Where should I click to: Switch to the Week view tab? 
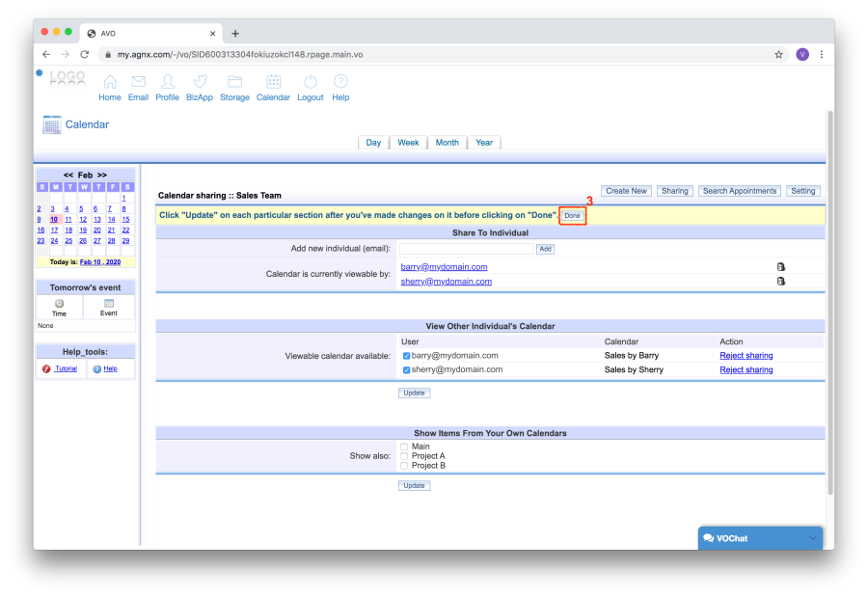(x=408, y=143)
